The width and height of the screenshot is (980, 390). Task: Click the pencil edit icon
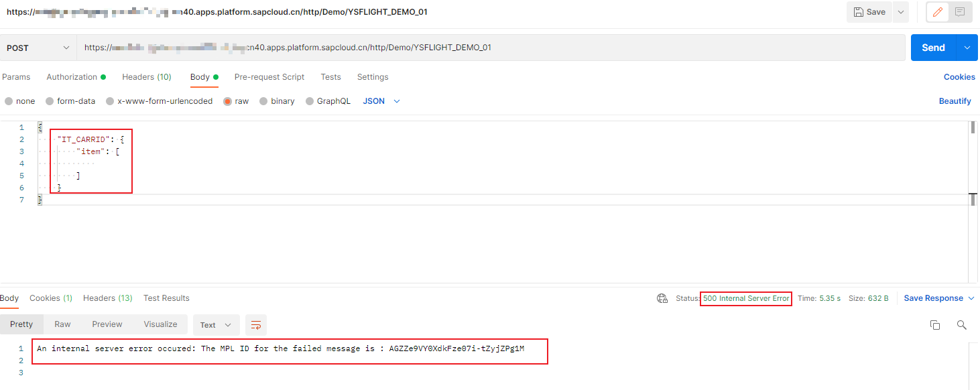937,12
